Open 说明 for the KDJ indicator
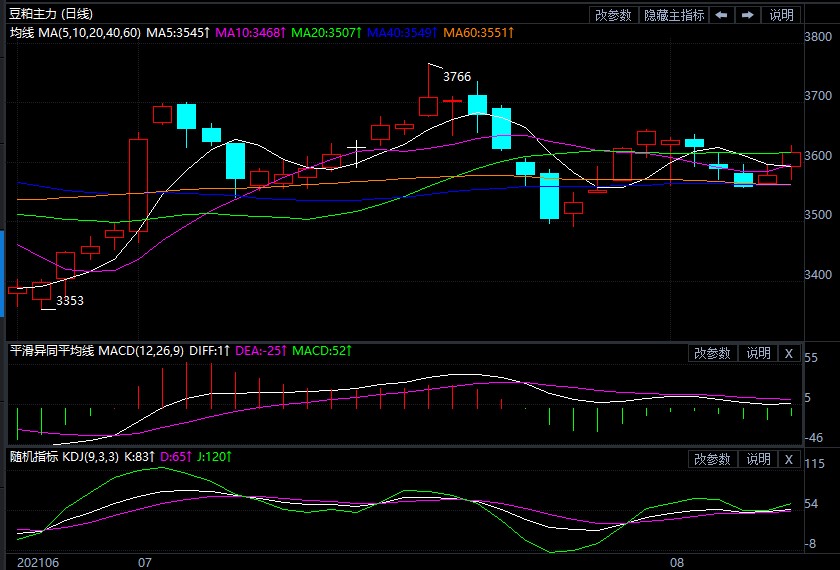 758,459
